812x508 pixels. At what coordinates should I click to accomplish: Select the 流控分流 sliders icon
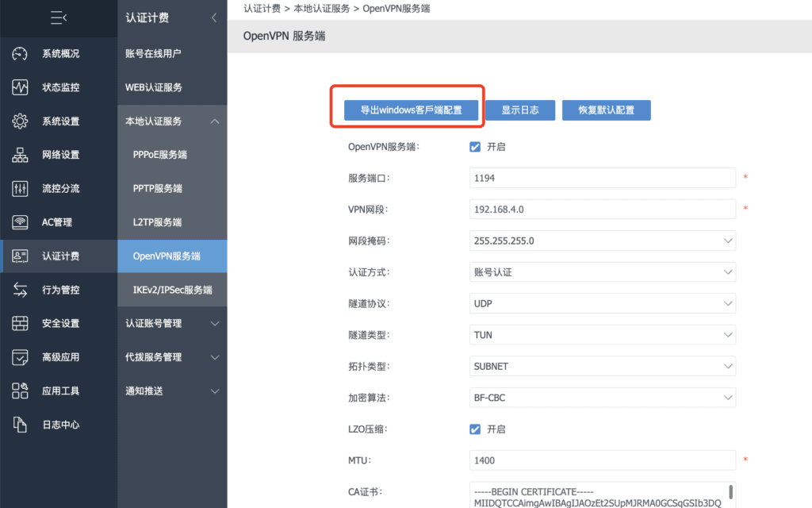[x=21, y=189]
